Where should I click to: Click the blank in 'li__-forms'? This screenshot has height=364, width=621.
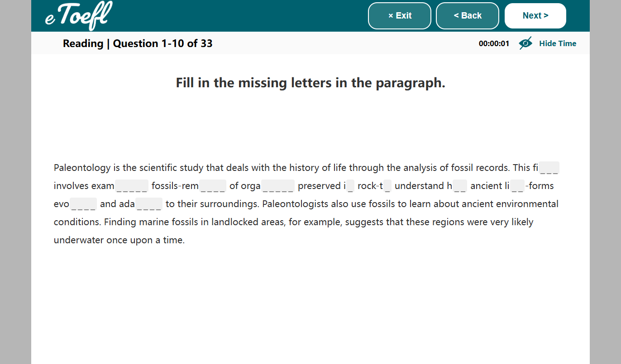tap(516, 185)
